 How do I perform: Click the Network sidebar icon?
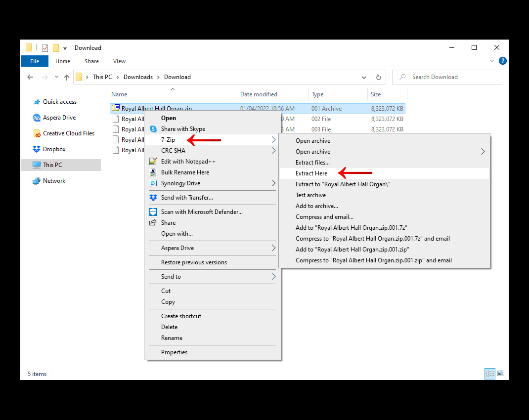37,181
